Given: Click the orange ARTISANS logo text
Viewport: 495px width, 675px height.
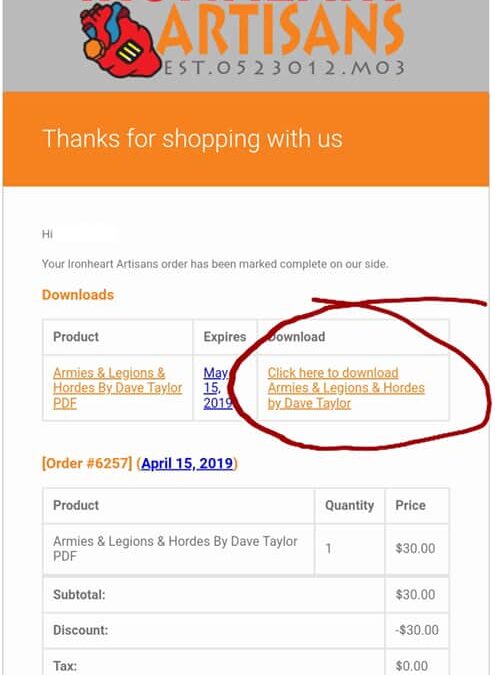Looking at the screenshot, I should (282, 29).
